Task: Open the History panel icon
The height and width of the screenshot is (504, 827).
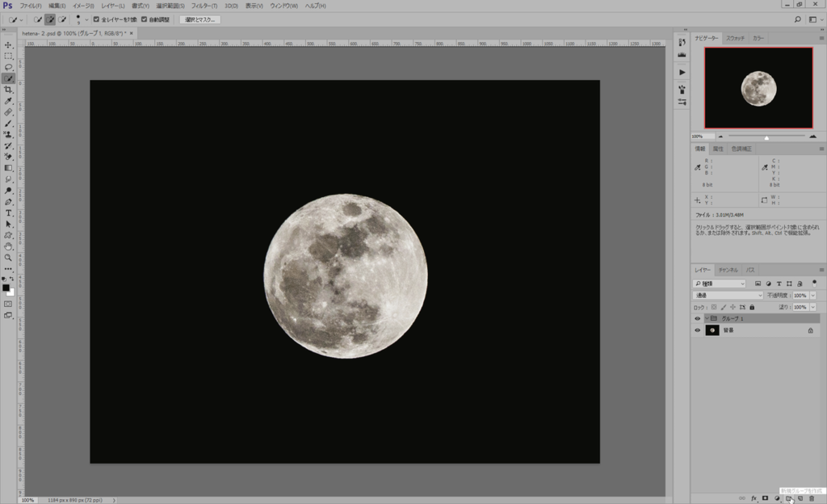Action: pos(682,42)
